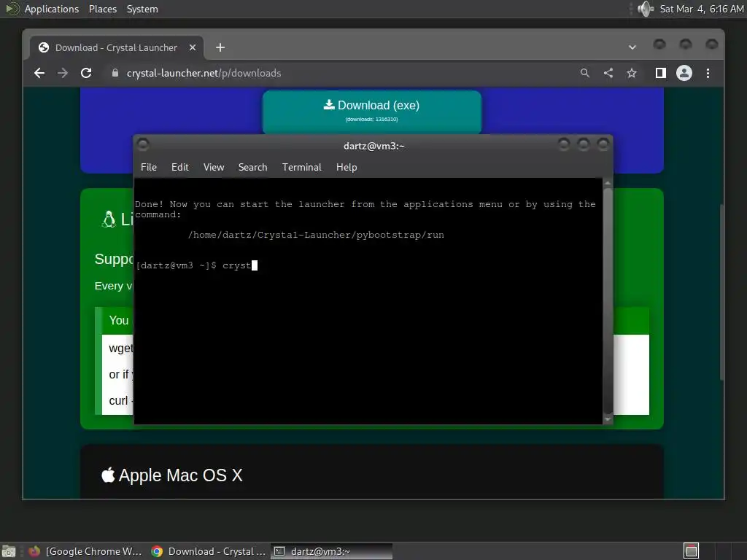Viewport: 747px width, 560px height.
Task: Close the Download - Crystal Launcher tab
Action: tap(193, 47)
